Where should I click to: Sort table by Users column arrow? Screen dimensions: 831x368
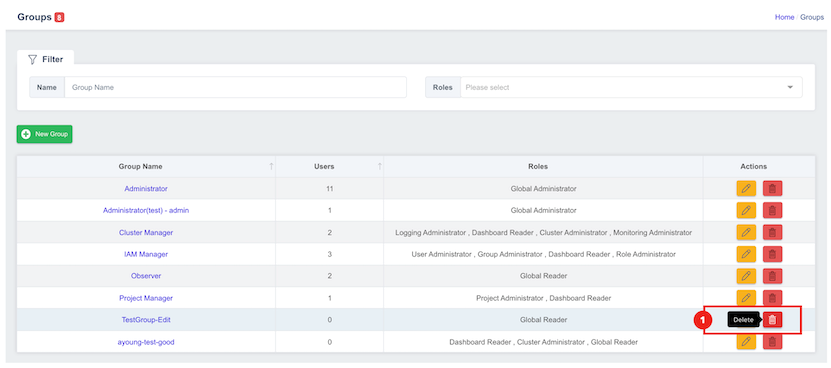379,167
